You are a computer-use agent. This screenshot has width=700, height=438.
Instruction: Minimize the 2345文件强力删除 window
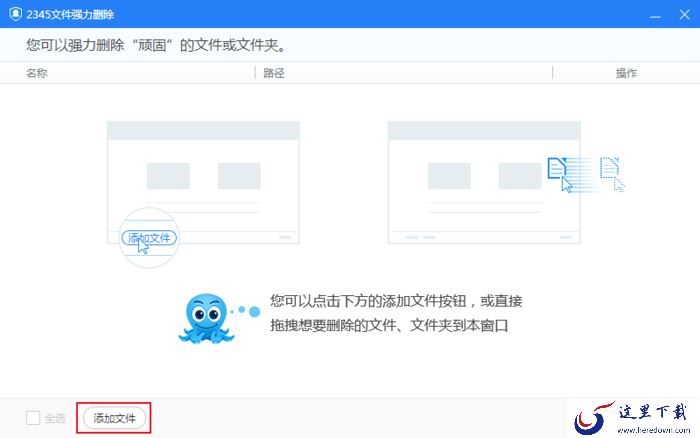coord(655,15)
